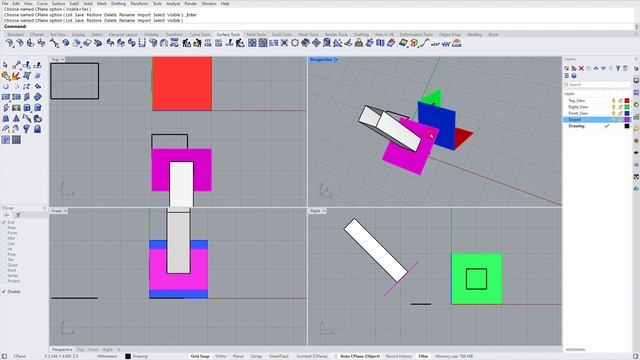Click the delete layer red X icon
This screenshot has width=640, height=360.
tap(581, 69)
